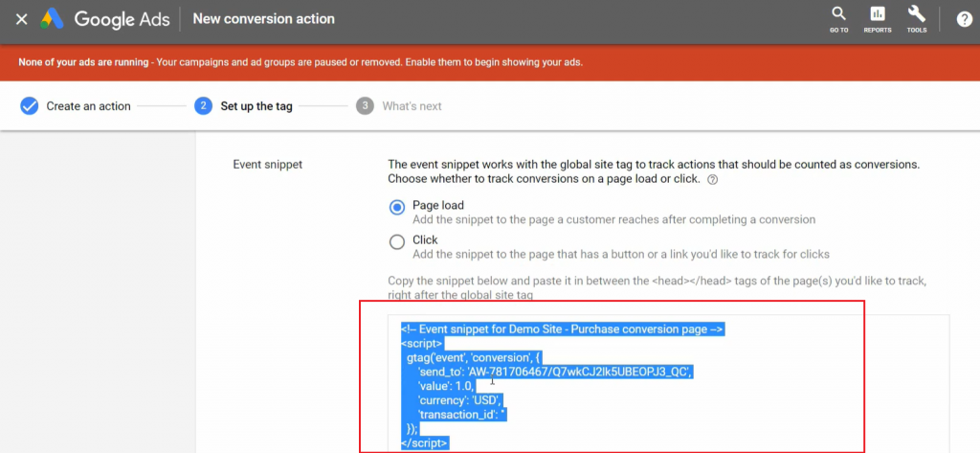This screenshot has height=453, width=980.
Task: Click the Google Ads logo
Action: click(105, 19)
